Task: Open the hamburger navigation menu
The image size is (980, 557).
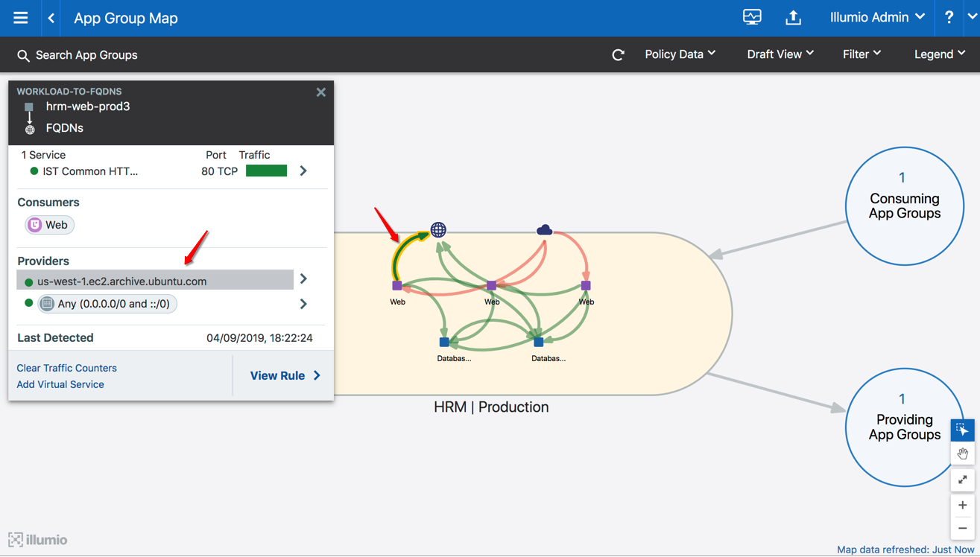Action: click(x=20, y=18)
